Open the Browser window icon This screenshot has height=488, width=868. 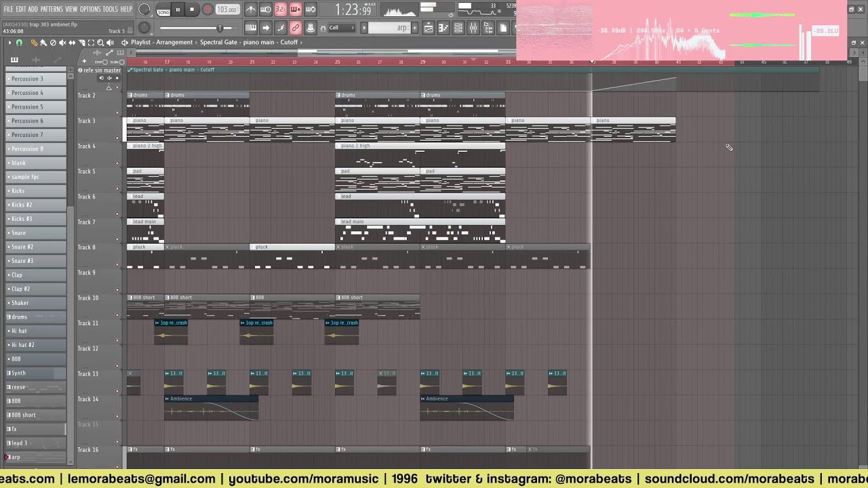click(488, 28)
